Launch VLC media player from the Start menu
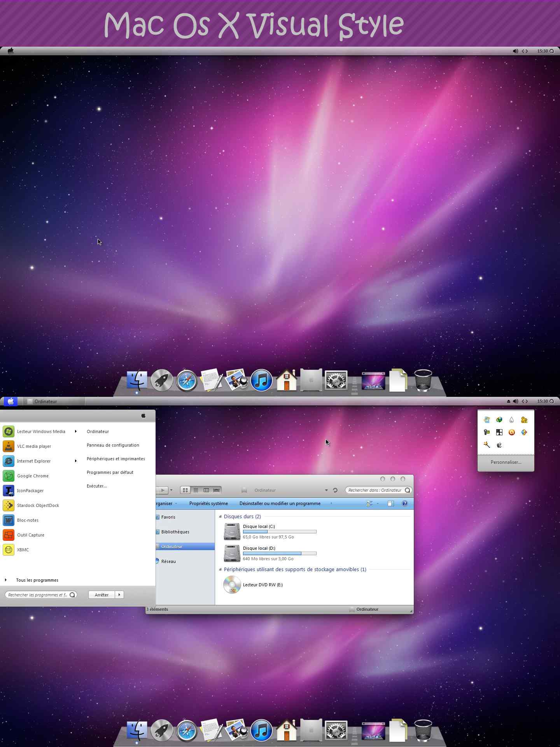 [x=34, y=446]
